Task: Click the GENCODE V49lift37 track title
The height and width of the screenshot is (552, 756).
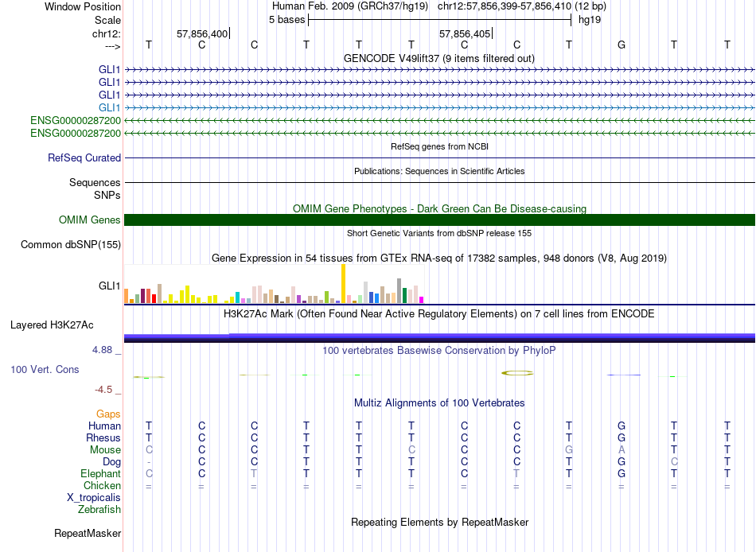Action: tap(440, 58)
